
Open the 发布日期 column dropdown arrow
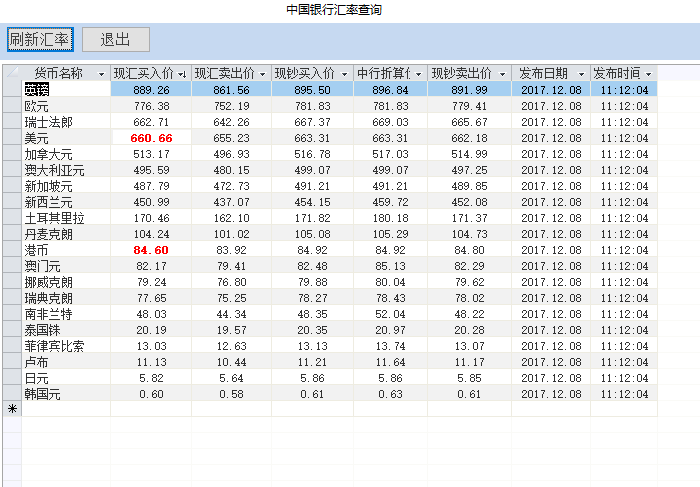[581, 74]
